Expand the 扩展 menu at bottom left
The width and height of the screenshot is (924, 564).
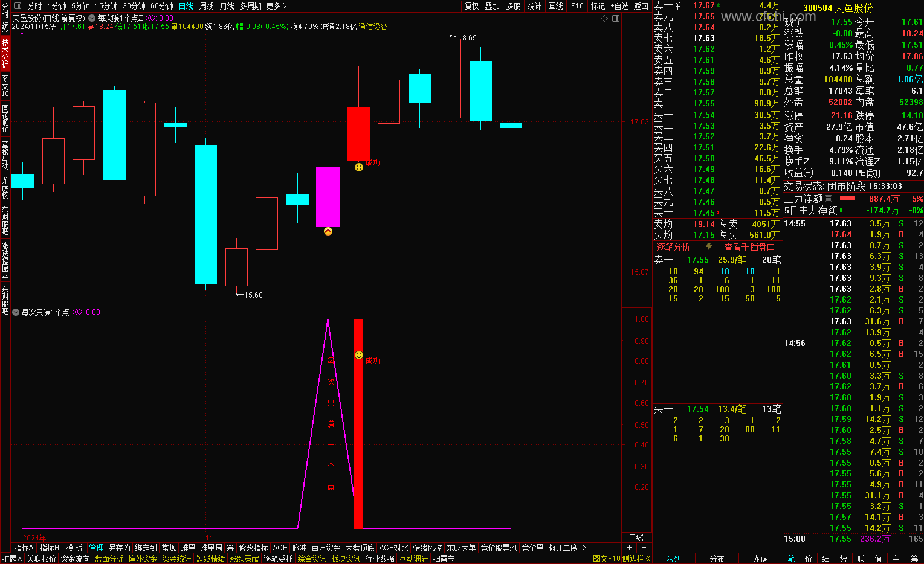(11, 559)
